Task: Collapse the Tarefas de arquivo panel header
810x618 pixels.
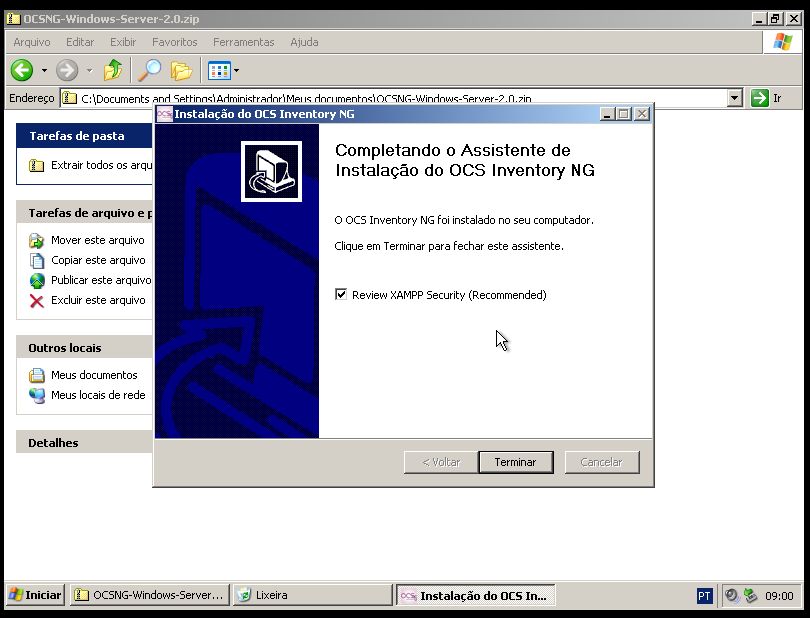Action: (x=85, y=213)
